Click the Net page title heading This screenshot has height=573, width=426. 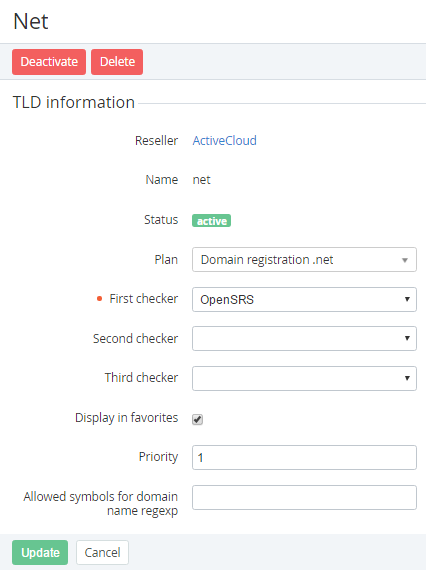31,21
